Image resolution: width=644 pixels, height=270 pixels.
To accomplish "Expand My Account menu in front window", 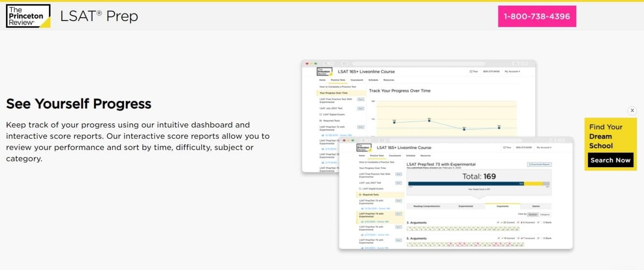I will (544, 148).
